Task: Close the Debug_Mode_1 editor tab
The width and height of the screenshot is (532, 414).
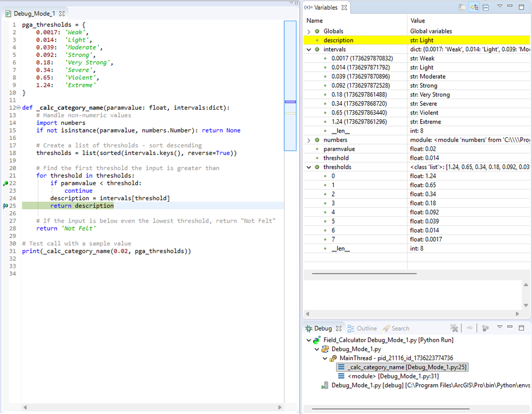Action: point(62,13)
